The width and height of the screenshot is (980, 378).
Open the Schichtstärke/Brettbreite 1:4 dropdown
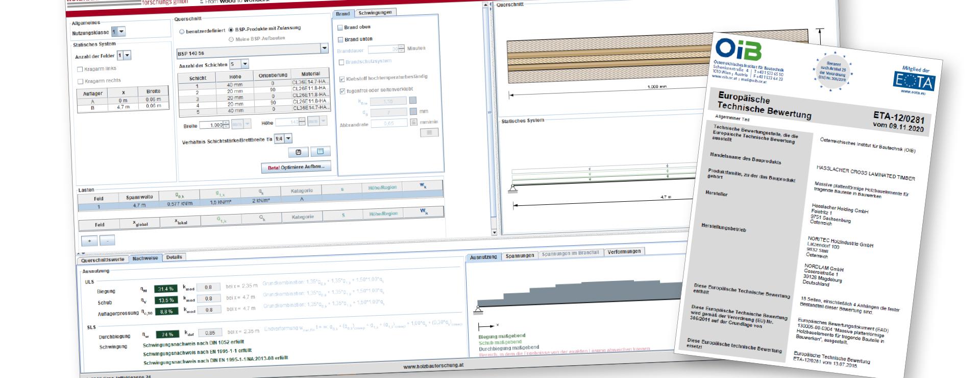coord(283,139)
